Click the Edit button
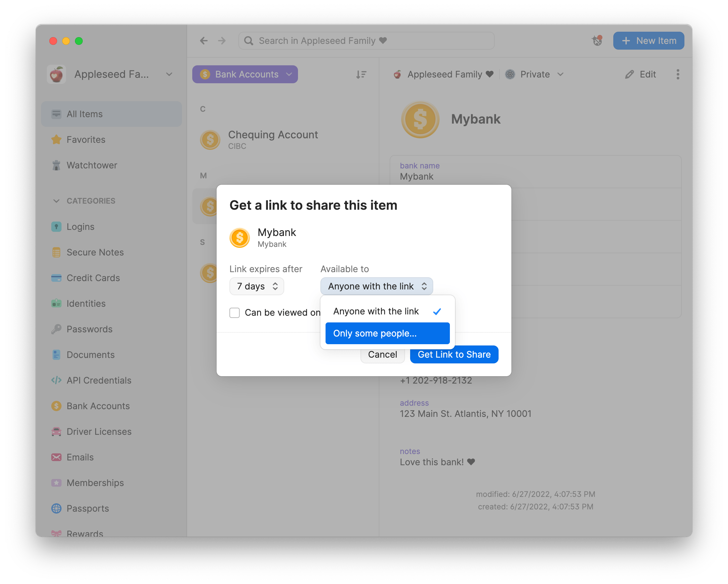 click(641, 74)
